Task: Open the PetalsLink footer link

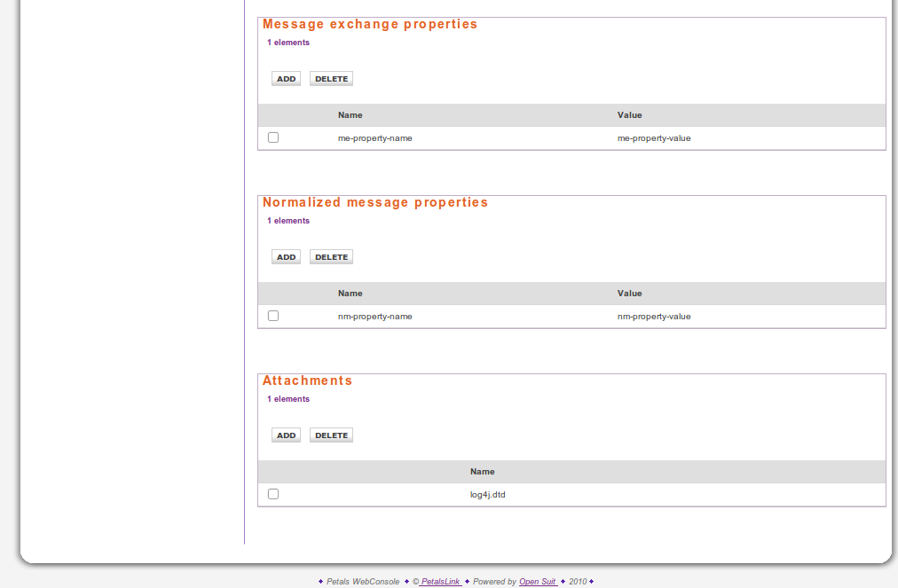Action: (440, 582)
